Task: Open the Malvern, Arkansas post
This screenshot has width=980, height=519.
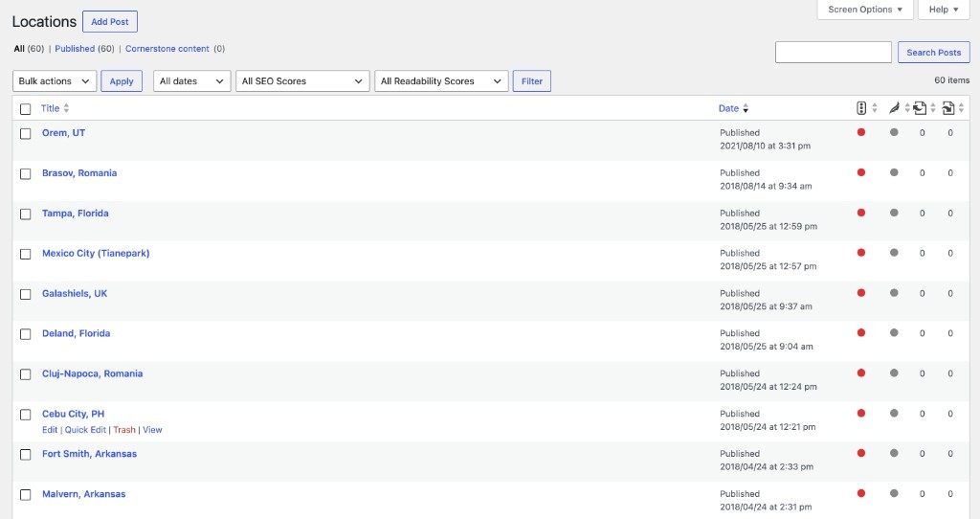Action: (84, 493)
